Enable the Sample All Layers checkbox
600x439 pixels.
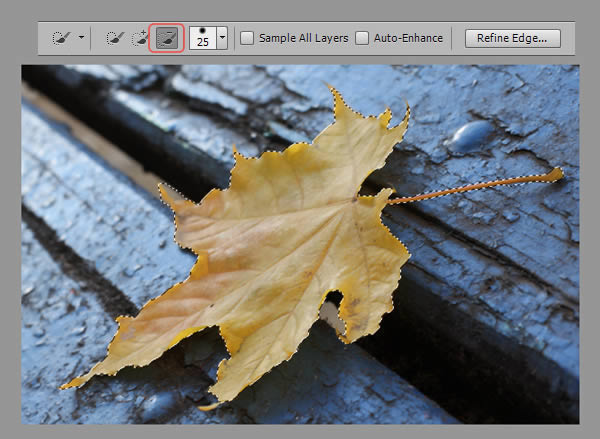(x=247, y=39)
